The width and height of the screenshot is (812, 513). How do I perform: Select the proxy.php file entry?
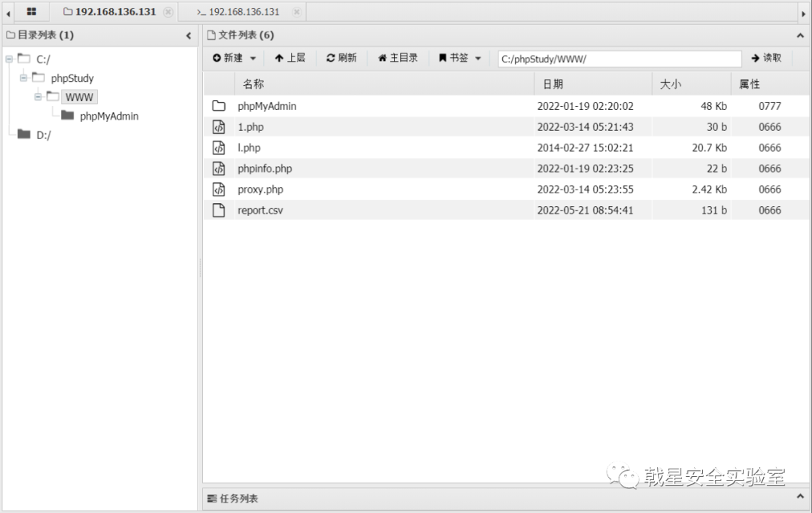click(x=261, y=189)
